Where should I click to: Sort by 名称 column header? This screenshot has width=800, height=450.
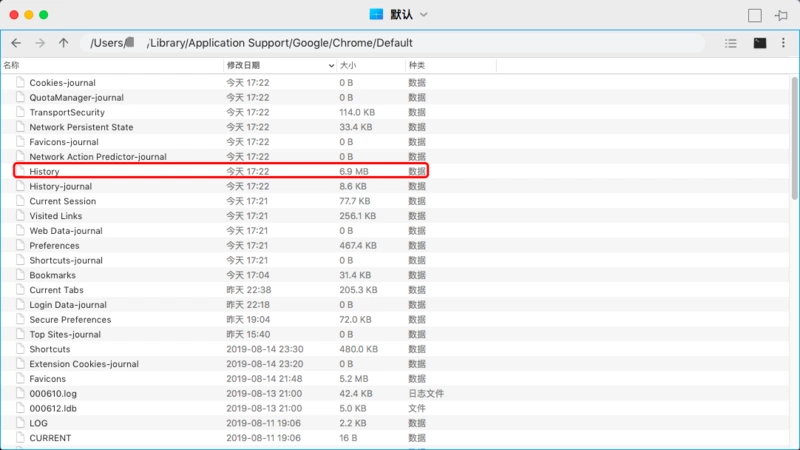coord(11,65)
